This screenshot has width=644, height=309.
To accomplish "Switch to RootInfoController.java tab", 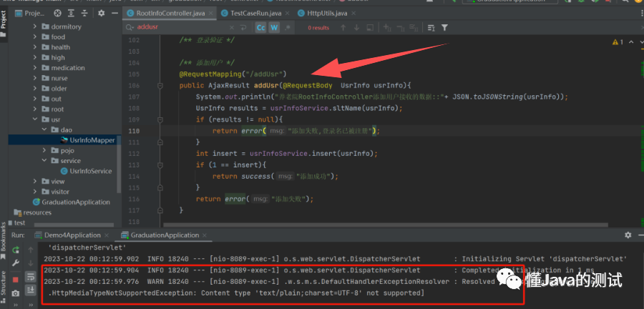I will pos(170,13).
